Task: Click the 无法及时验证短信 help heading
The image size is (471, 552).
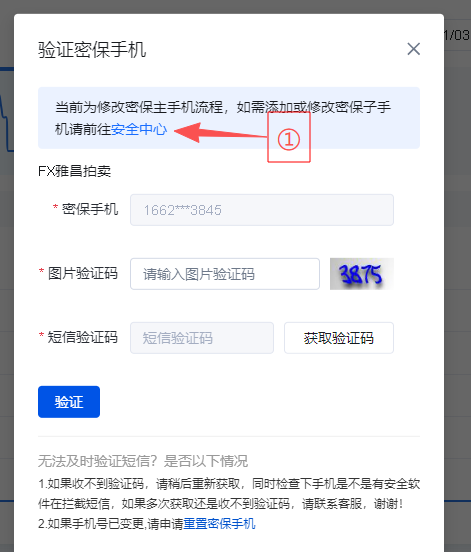Action: tap(143, 461)
